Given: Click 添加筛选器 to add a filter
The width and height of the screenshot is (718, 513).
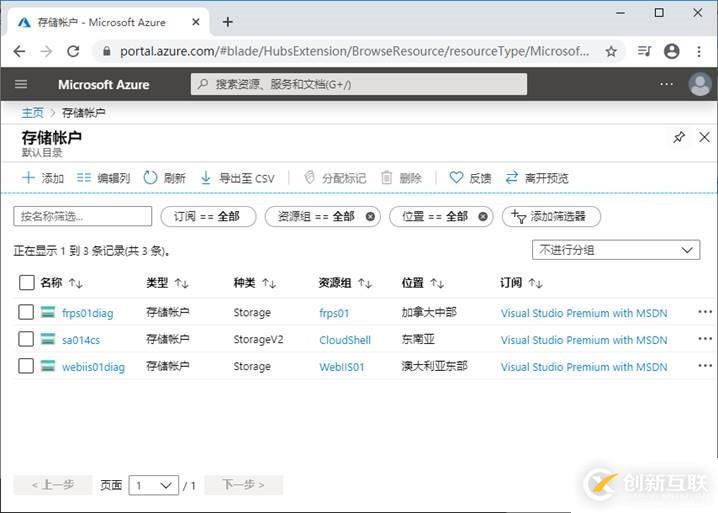Looking at the screenshot, I should pyautogui.click(x=551, y=216).
